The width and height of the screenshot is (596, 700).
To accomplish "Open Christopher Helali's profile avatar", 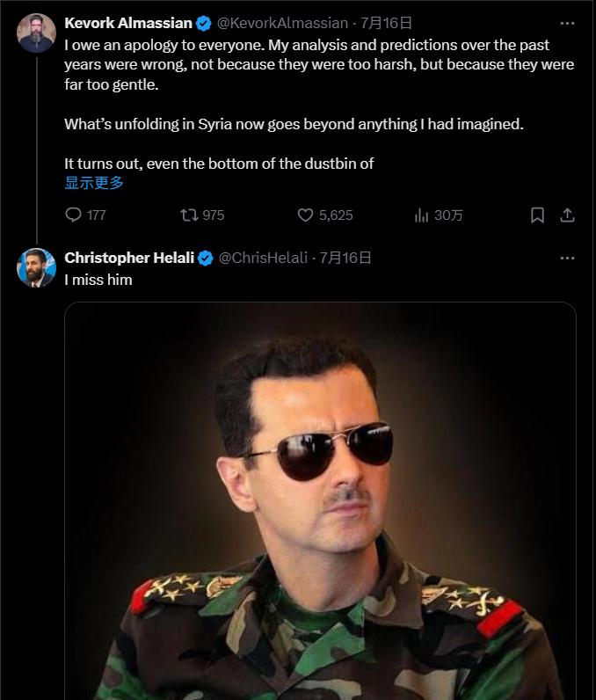I will (x=36, y=267).
